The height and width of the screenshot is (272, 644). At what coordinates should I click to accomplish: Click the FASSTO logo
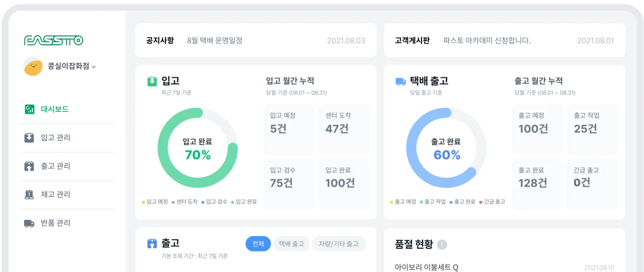(x=53, y=40)
